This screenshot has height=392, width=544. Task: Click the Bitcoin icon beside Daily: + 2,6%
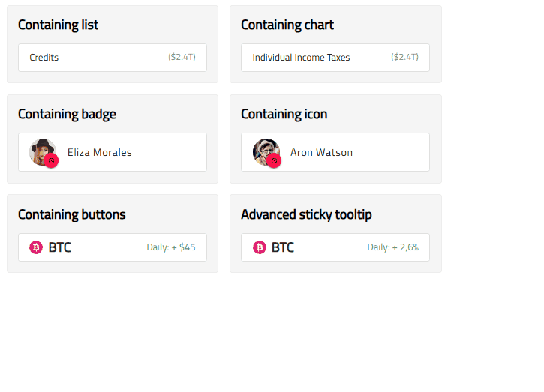(x=260, y=247)
